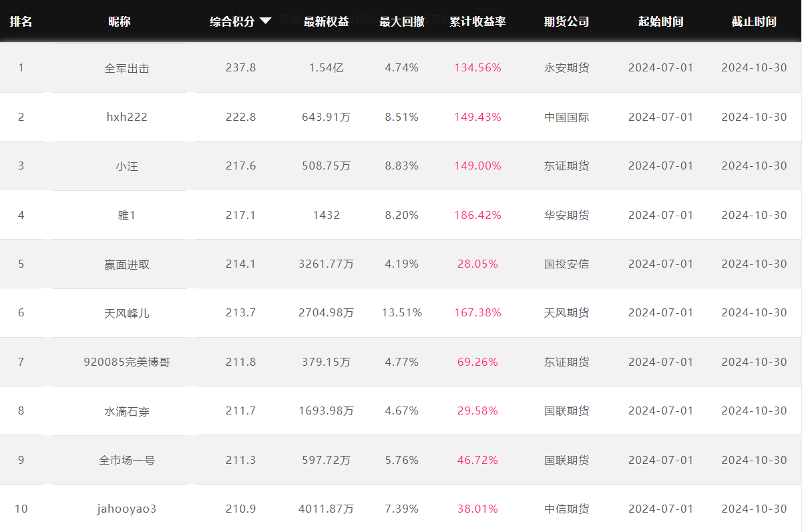802x532 pixels.
Task: Open the 全军出击 nickname entry
Action: tap(127, 68)
